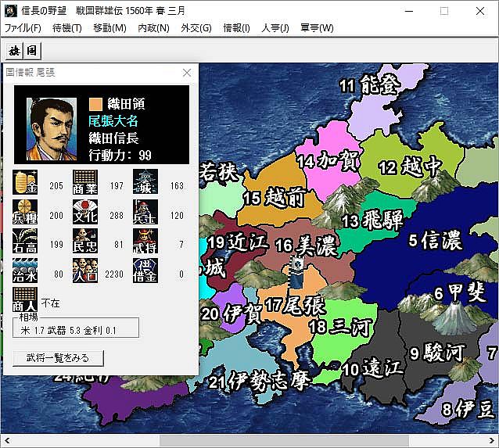Click the 文化 culture icon
This screenshot has height=448, width=499.
[x=85, y=212]
